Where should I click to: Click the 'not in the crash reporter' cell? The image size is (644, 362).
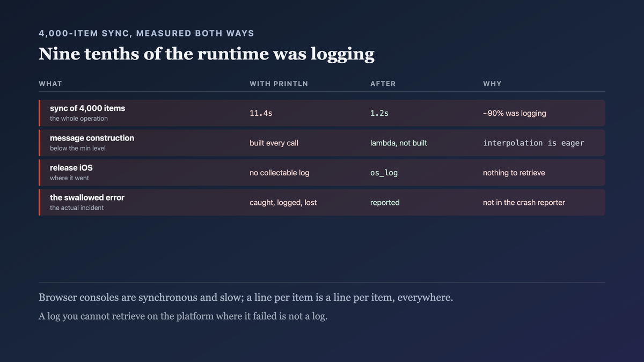(x=524, y=203)
